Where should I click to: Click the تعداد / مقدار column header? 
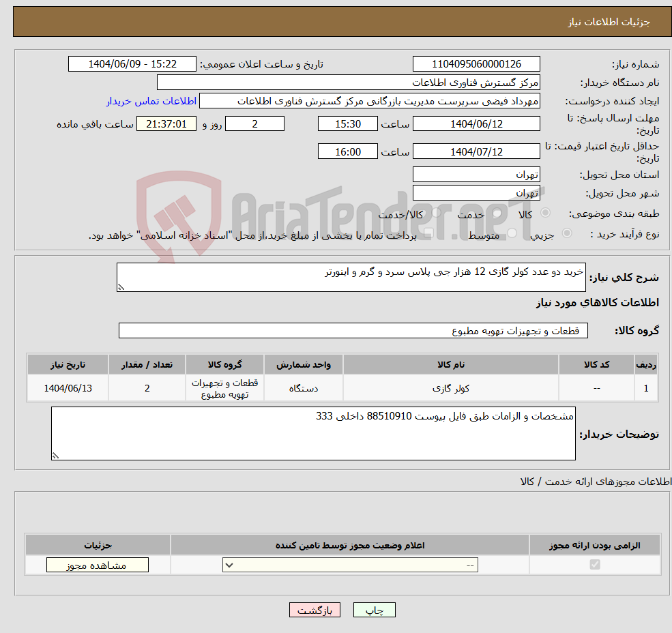(x=147, y=365)
